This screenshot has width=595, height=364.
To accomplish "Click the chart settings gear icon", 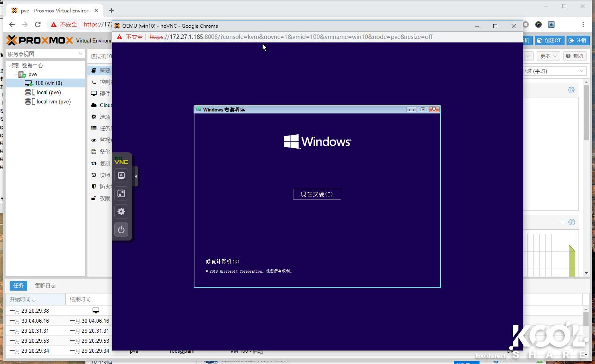I will point(571,90).
